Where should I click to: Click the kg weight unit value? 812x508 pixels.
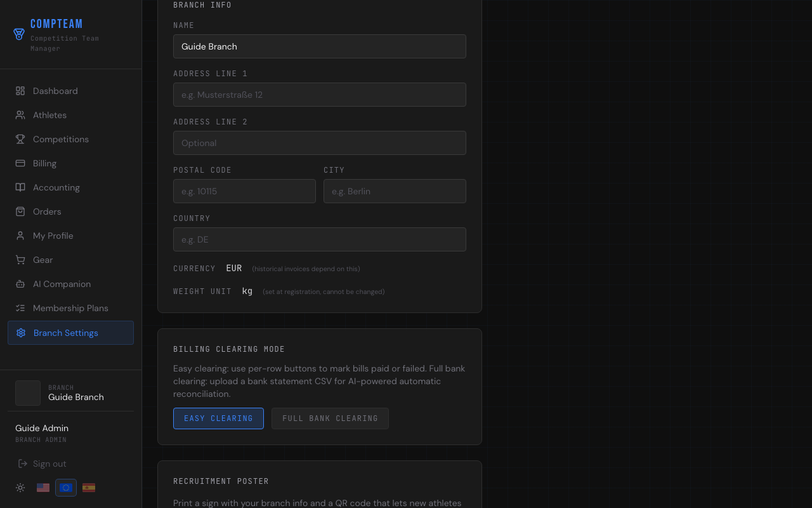[x=247, y=291]
